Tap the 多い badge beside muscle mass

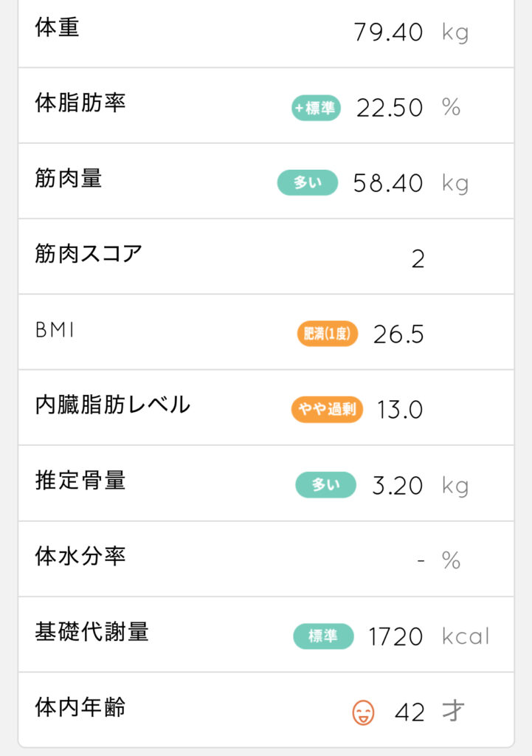point(307,182)
